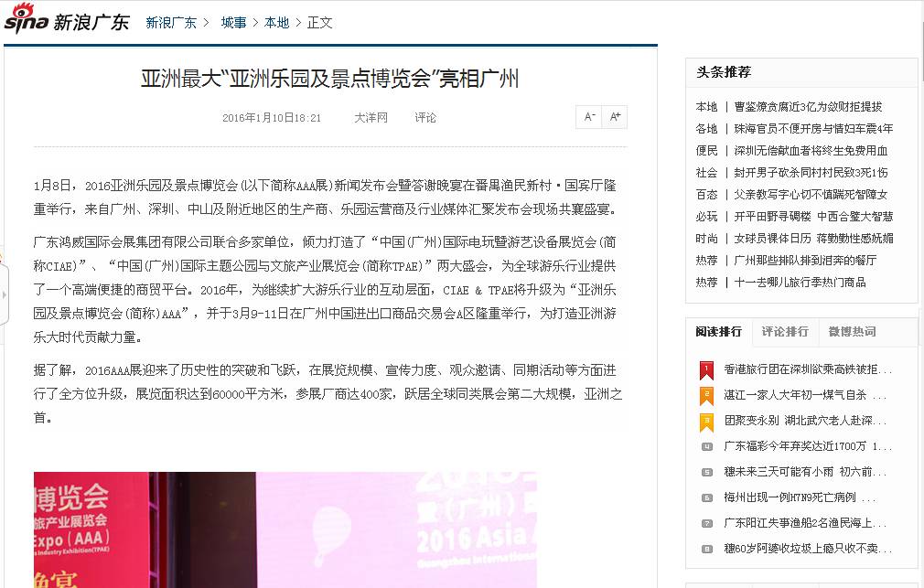Viewport: 924px width, 588px height.
Task: Go to 新浪广东 breadcrumb link
Action: coord(171,23)
